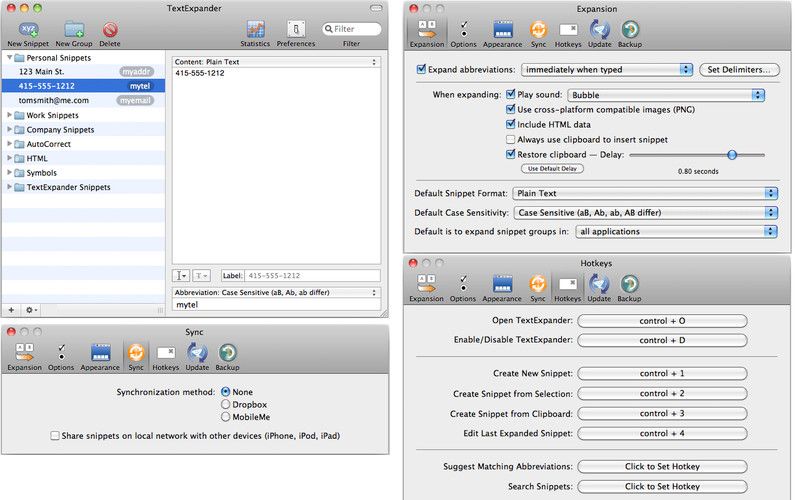Open Statistics chart icon

point(255,30)
